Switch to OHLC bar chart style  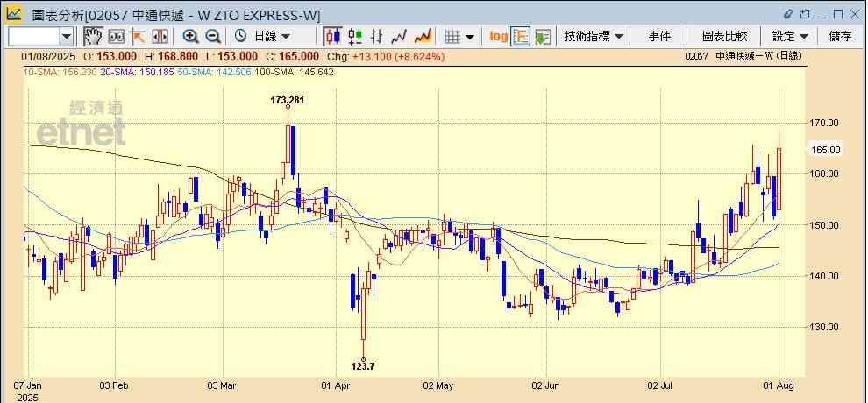tap(377, 37)
